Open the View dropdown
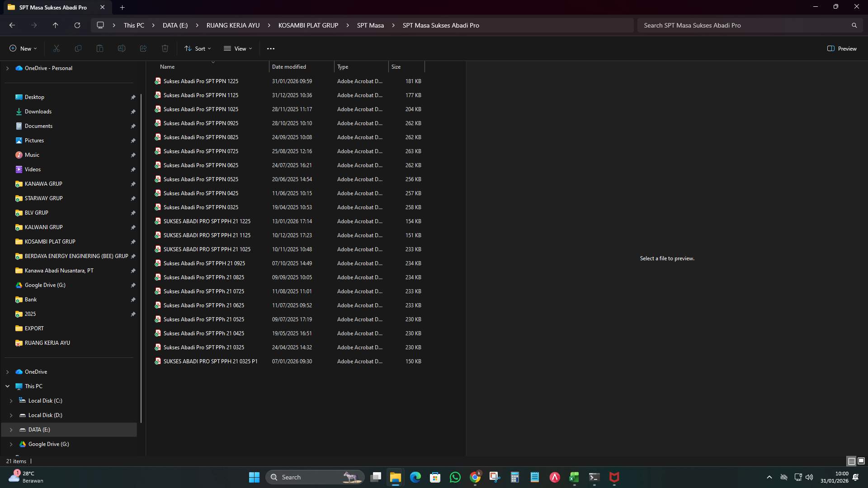The width and height of the screenshot is (868, 488). tap(238, 48)
